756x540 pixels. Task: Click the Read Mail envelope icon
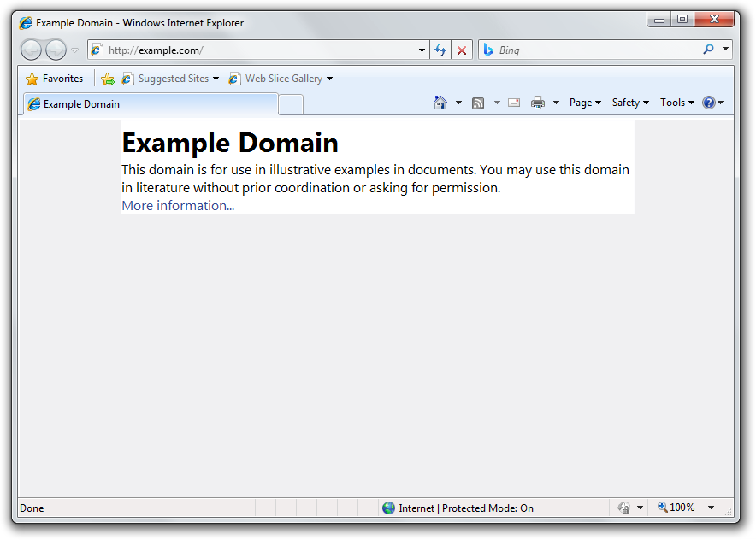pyautogui.click(x=514, y=103)
